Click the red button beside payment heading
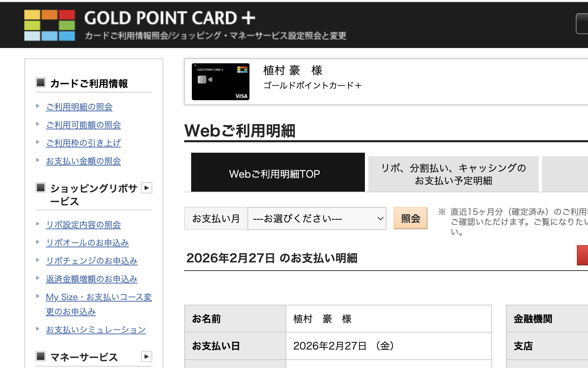This screenshot has width=588, height=368. click(583, 255)
